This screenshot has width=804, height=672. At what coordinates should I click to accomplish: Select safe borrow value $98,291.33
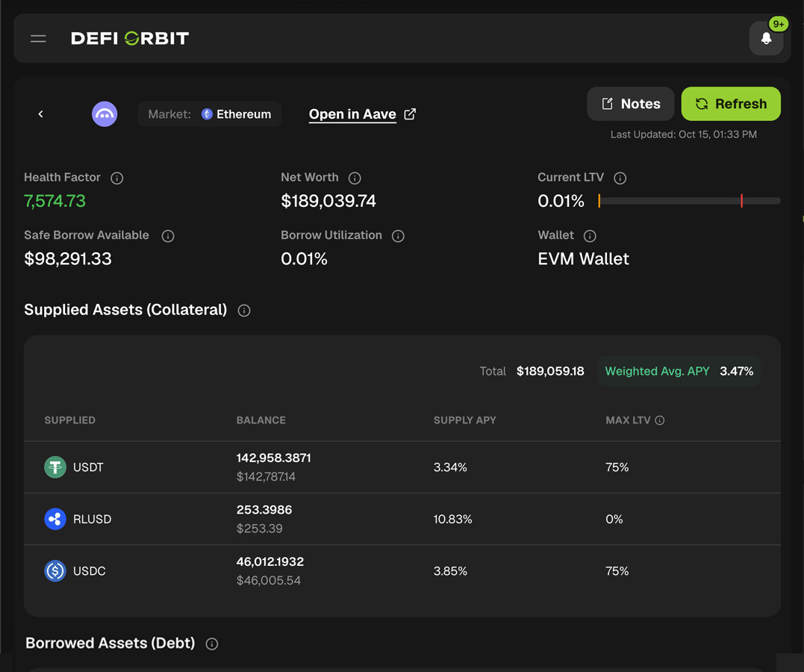(68, 259)
